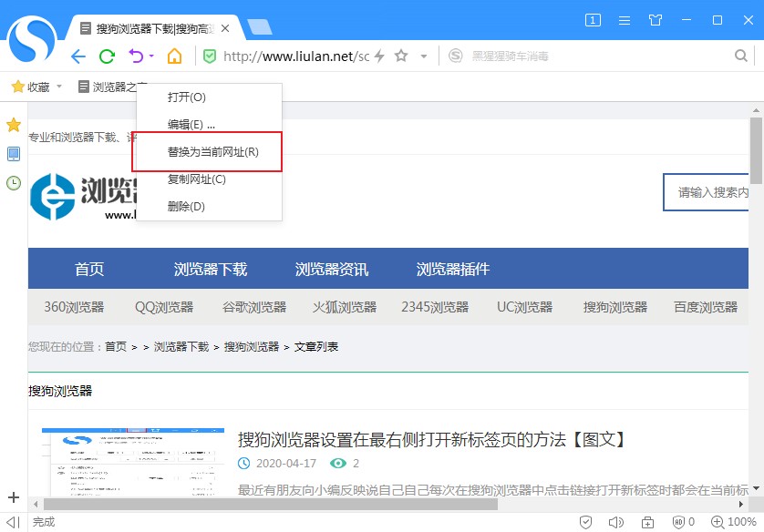Open the UC浏览器 category link
The image size is (764, 532).
click(525, 307)
